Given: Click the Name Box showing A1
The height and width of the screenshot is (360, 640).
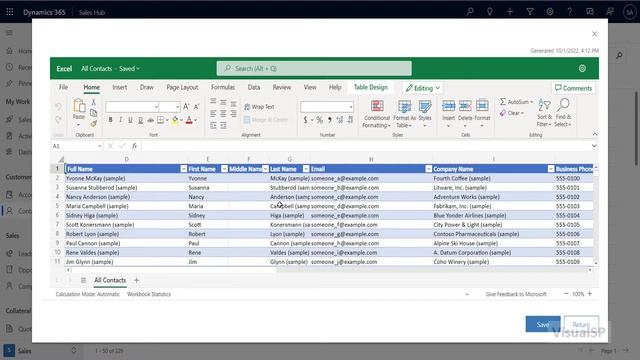Looking at the screenshot, I should tap(76, 146).
